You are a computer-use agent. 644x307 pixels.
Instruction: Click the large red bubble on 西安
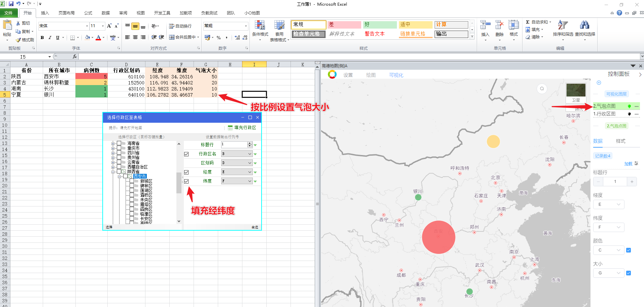point(439,237)
